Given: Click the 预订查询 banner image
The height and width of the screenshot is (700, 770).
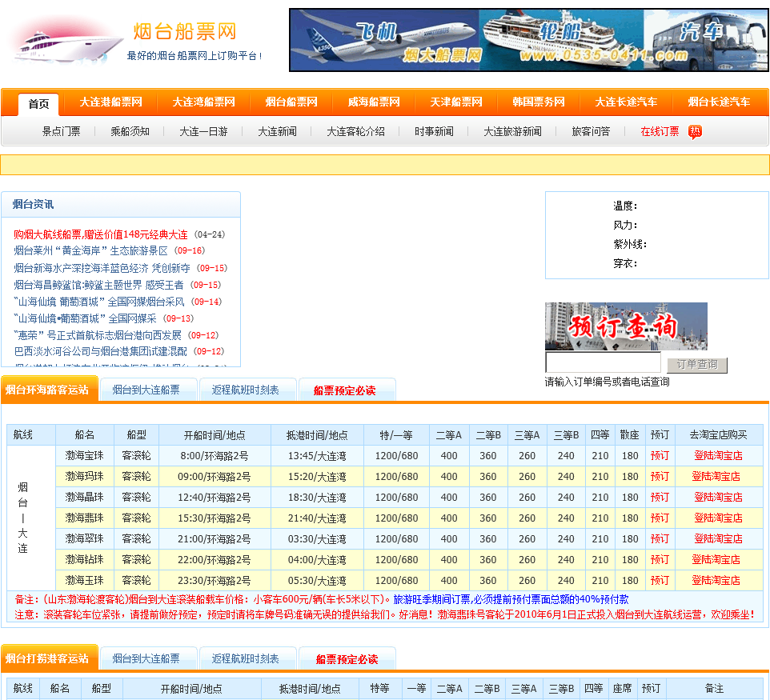Looking at the screenshot, I should click(626, 326).
